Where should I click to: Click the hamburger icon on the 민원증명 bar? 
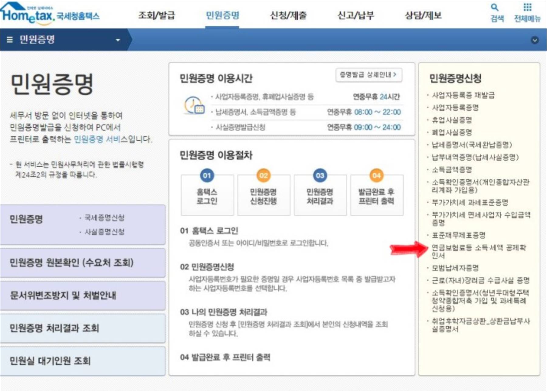tap(10, 39)
